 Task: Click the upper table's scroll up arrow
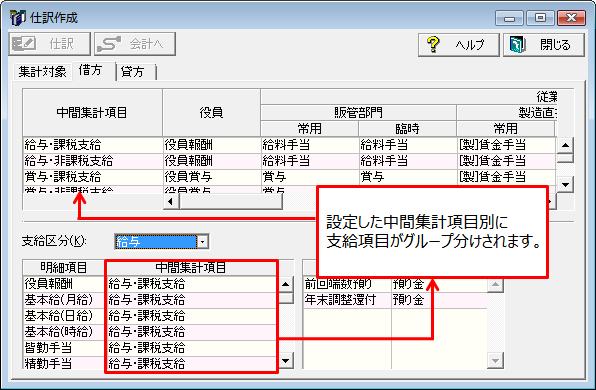pyautogui.click(x=565, y=145)
